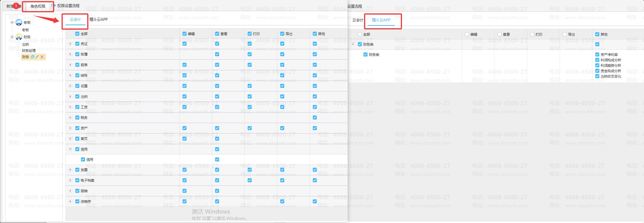Uncheck the 电子档案 row name checkbox
Screen dimensions: 644x223
point(77,180)
